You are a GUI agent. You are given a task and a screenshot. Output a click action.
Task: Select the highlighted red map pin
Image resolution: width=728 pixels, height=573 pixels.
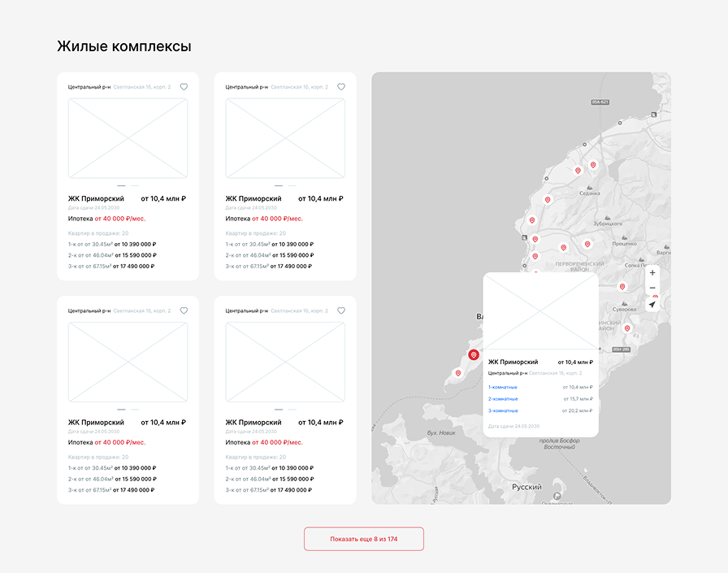coord(474,355)
